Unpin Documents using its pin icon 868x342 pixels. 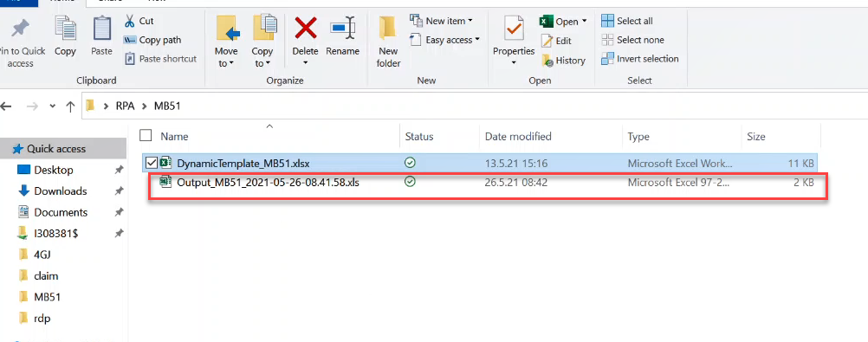pyautogui.click(x=119, y=212)
